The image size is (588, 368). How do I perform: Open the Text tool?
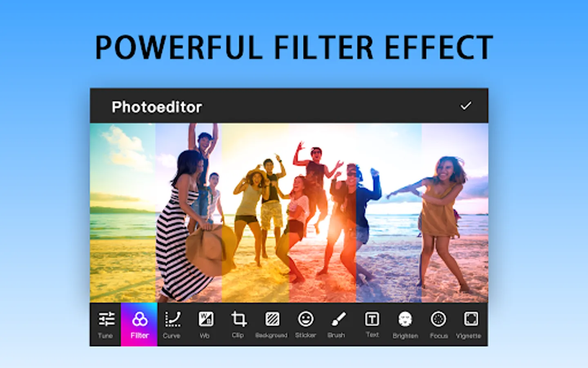click(372, 325)
